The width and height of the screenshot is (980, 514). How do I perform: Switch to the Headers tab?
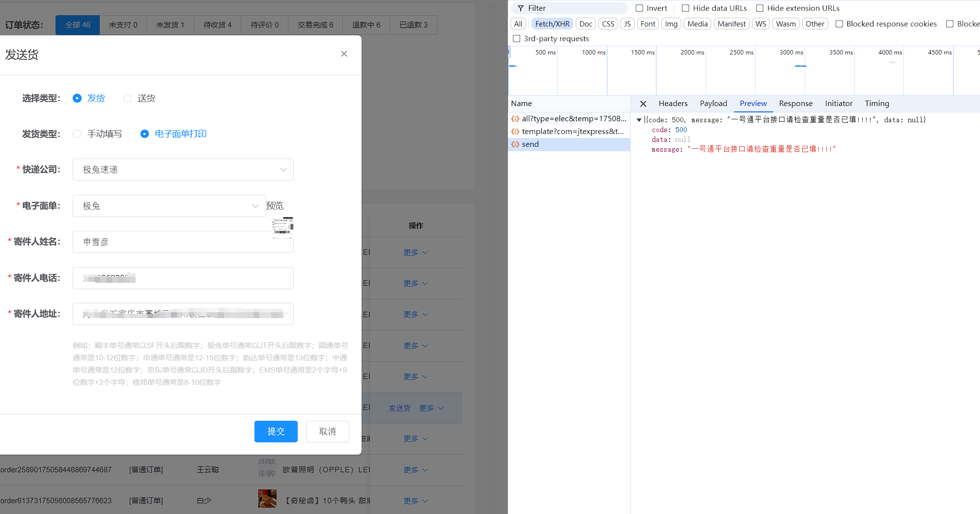pos(673,104)
